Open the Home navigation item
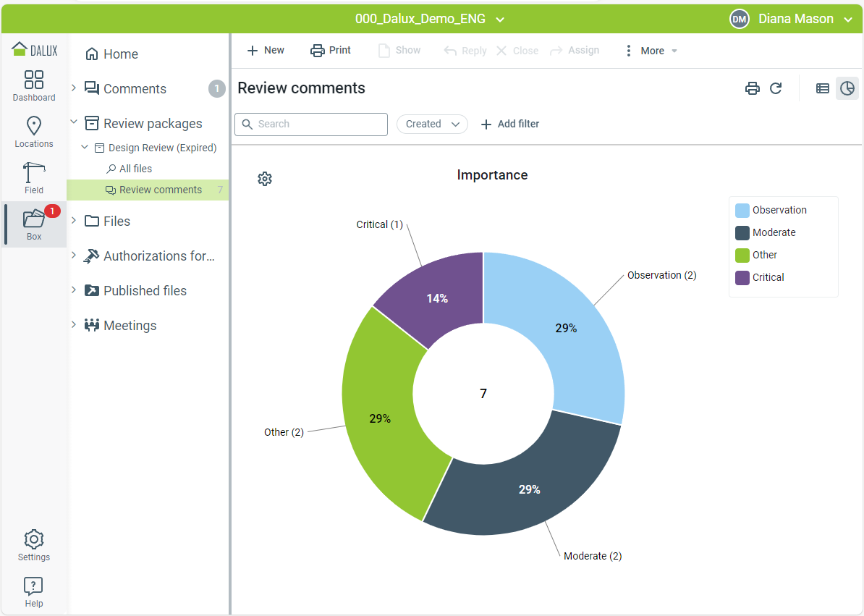 (x=120, y=54)
